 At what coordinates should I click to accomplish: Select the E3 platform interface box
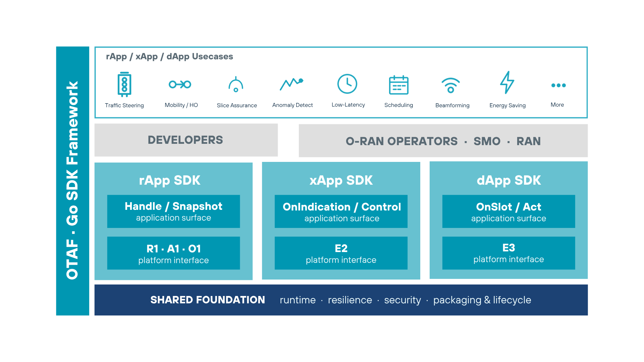point(508,253)
